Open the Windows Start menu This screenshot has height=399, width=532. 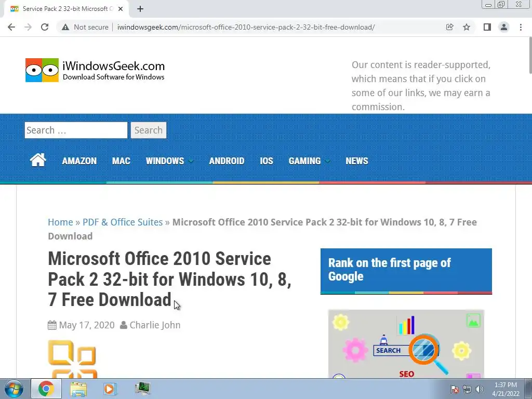(14, 389)
